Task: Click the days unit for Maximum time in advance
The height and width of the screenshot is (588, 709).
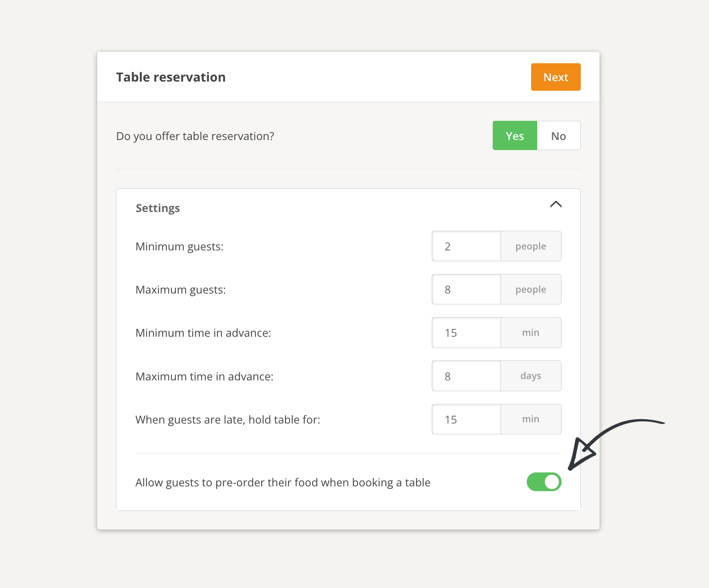Action: click(531, 376)
